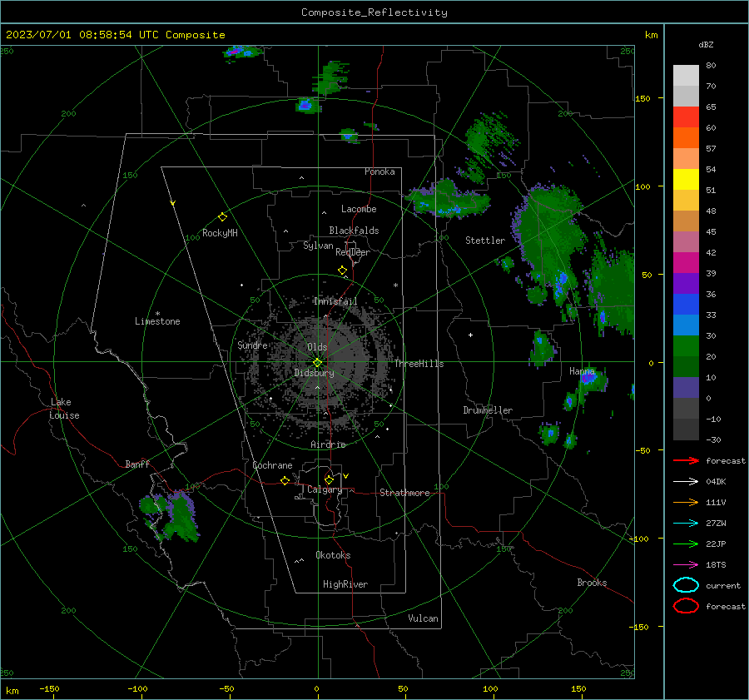The height and width of the screenshot is (700, 749).
Task: Click the Innisfail label
Action: [x=335, y=301]
